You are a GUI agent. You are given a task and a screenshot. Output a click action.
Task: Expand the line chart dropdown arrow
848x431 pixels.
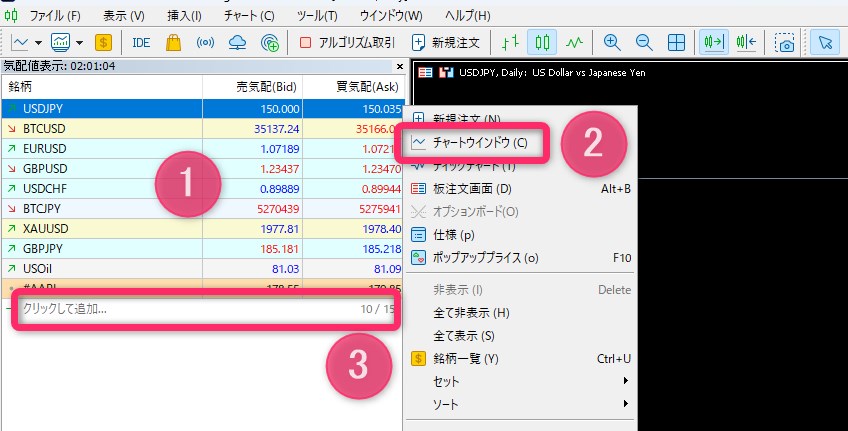pyautogui.click(x=38, y=43)
